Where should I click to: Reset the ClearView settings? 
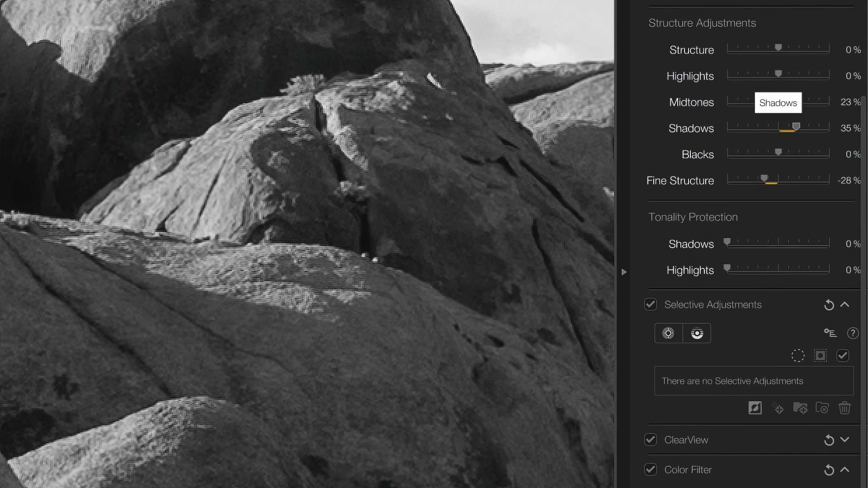[x=829, y=440]
